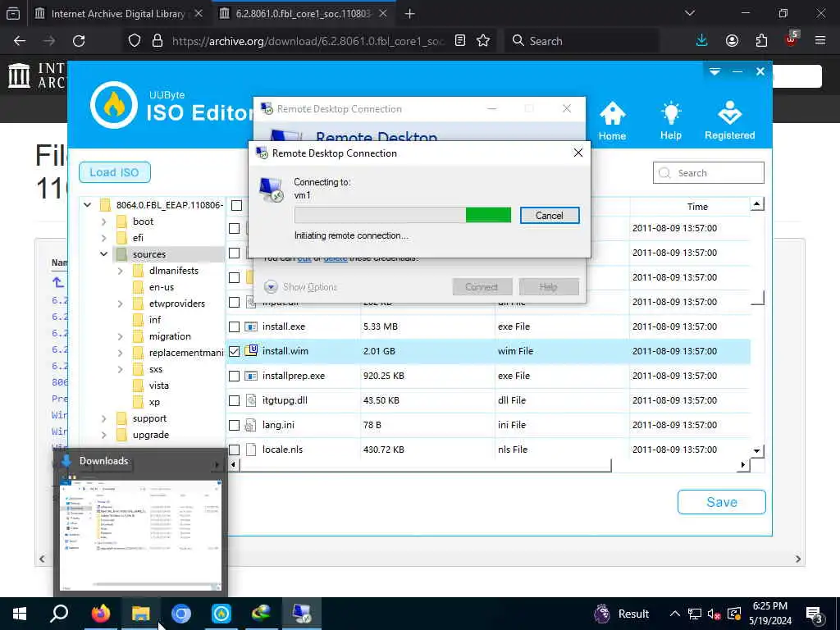
Task: Check the itgtupg.dll checkbox
Action: 234,400
